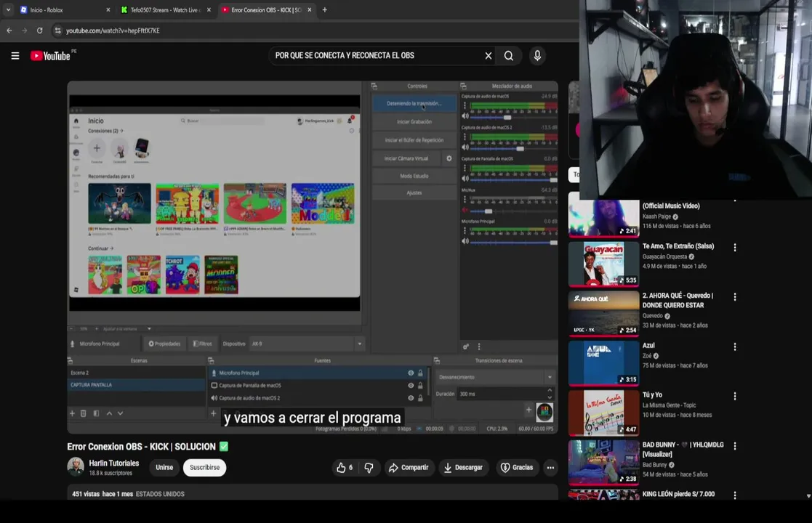Screen dimensions: 812x523
Task: Open more actions ellipsis under the video
Action: click(x=550, y=468)
